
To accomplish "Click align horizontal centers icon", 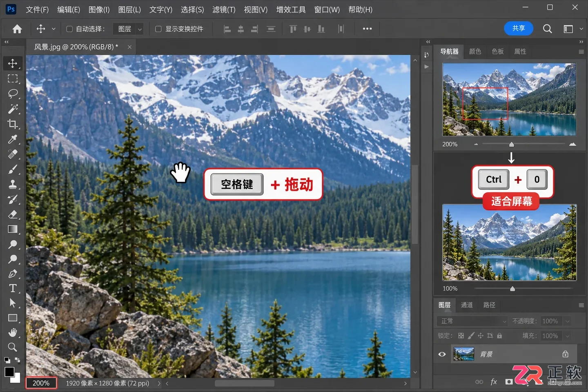I will 241,29.
